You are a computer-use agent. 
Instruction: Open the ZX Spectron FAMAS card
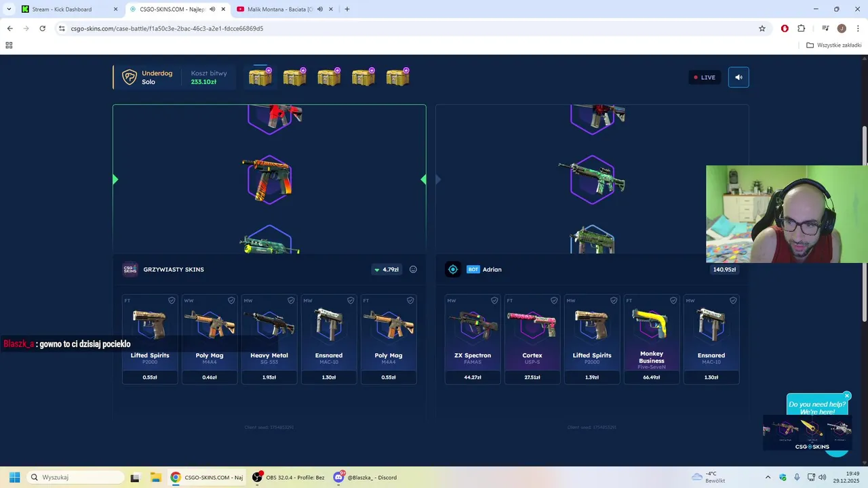[x=473, y=339]
